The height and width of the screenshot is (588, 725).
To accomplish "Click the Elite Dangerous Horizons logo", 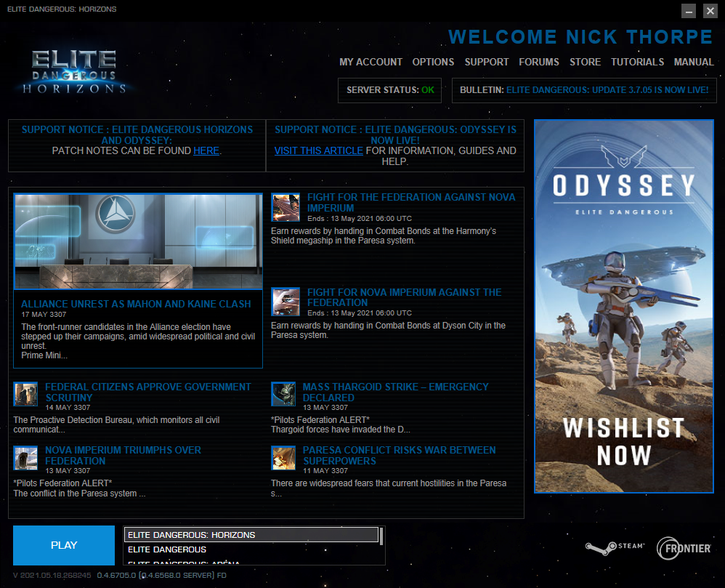I will click(x=74, y=72).
